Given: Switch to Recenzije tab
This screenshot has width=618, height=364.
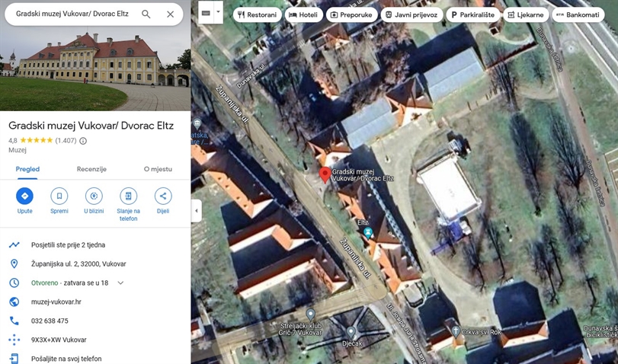Looking at the screenshot, I should tap(91, 169).
